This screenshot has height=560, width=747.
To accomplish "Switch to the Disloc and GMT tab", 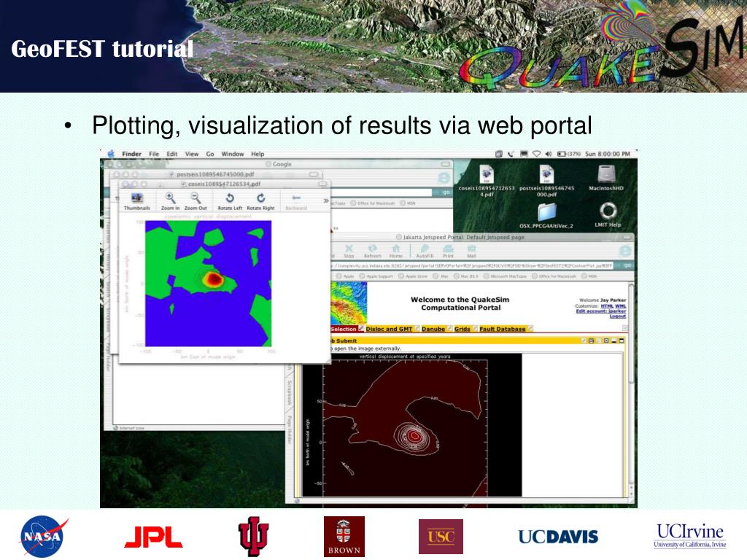I will point(389,329).
